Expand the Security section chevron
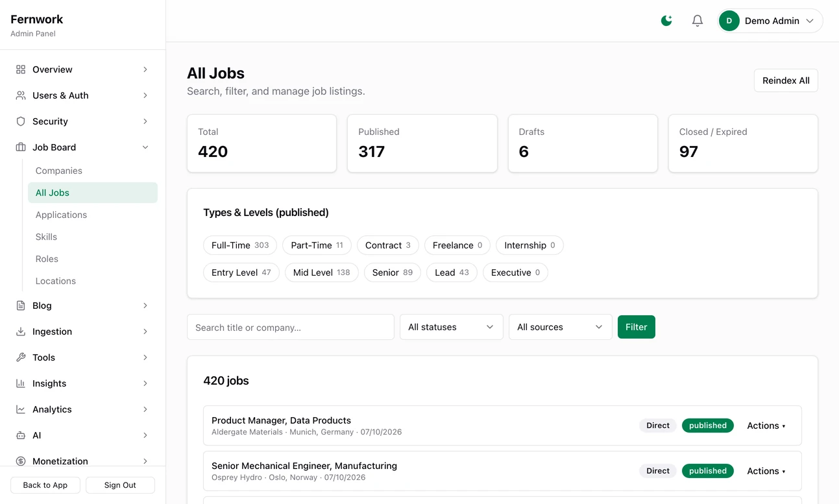 [145, 121]
